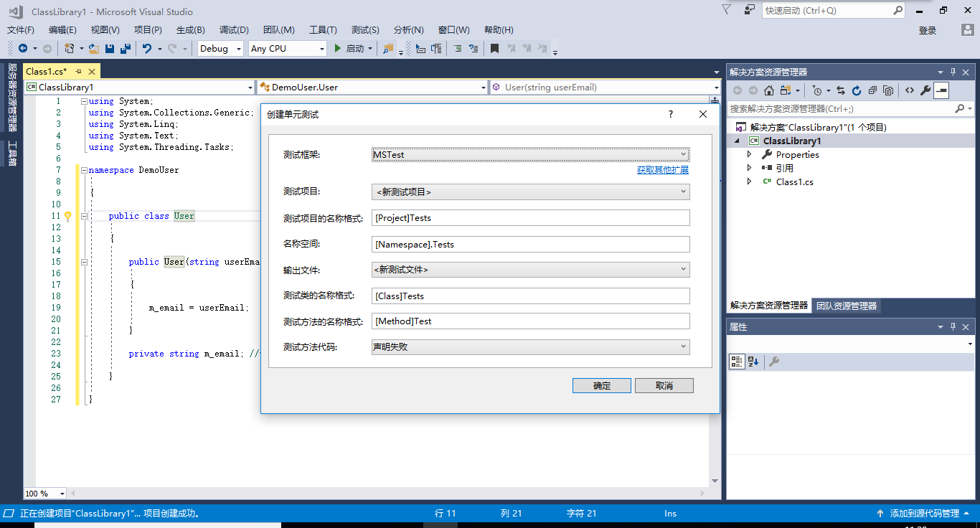Click the Refresh icon in Solution Explorer
The image size is (980, 528).
pyautogui.click(x=857, y=90)
